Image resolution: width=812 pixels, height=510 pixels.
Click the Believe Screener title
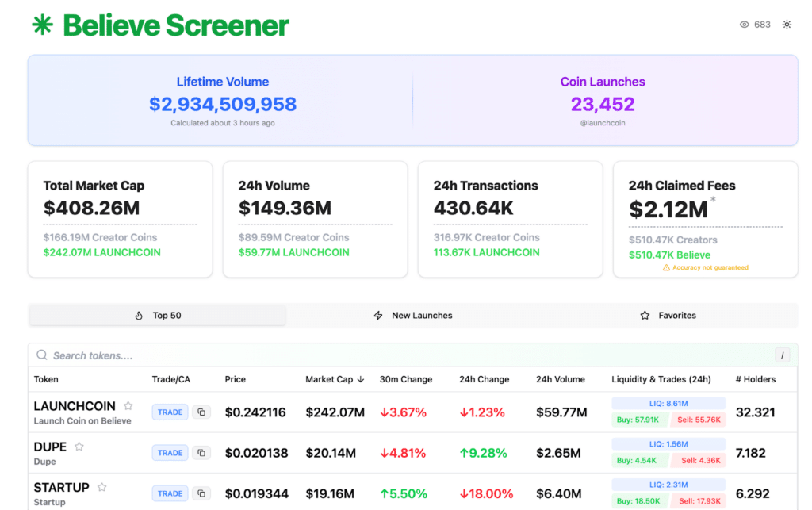pos(176,25)
